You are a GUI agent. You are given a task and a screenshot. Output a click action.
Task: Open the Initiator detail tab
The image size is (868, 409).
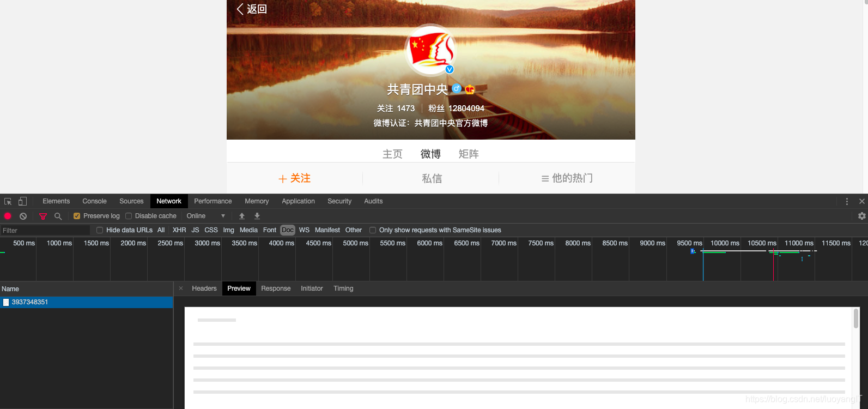coord(312,288)
